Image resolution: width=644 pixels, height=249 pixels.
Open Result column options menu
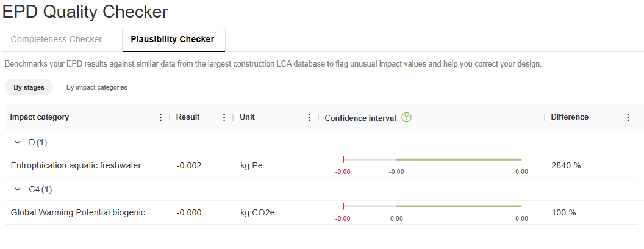(x=224, y=117)
